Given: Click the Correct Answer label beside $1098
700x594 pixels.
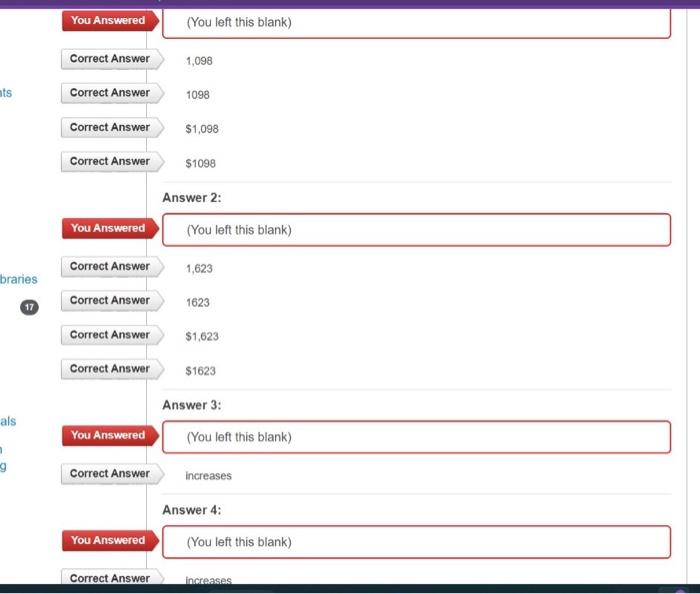Looking at the screenshot, I should tap(112, 161).
